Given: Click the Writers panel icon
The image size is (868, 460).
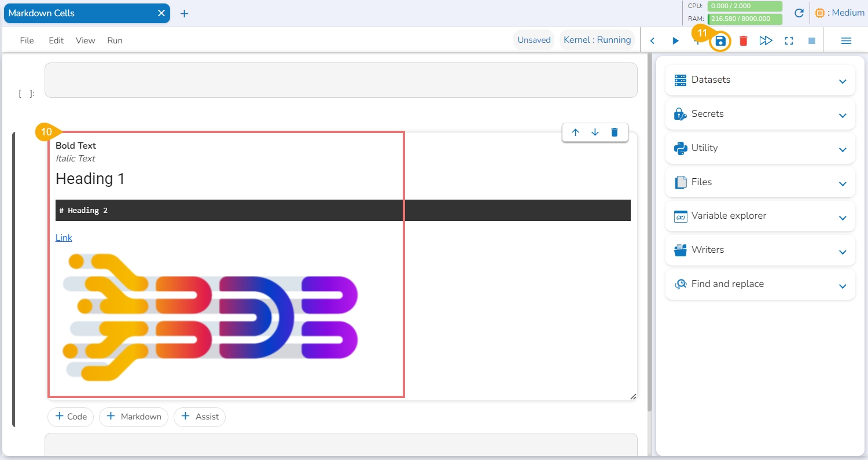Looking at the screenshot, I should pyautogui.click(x=681, y=250).
